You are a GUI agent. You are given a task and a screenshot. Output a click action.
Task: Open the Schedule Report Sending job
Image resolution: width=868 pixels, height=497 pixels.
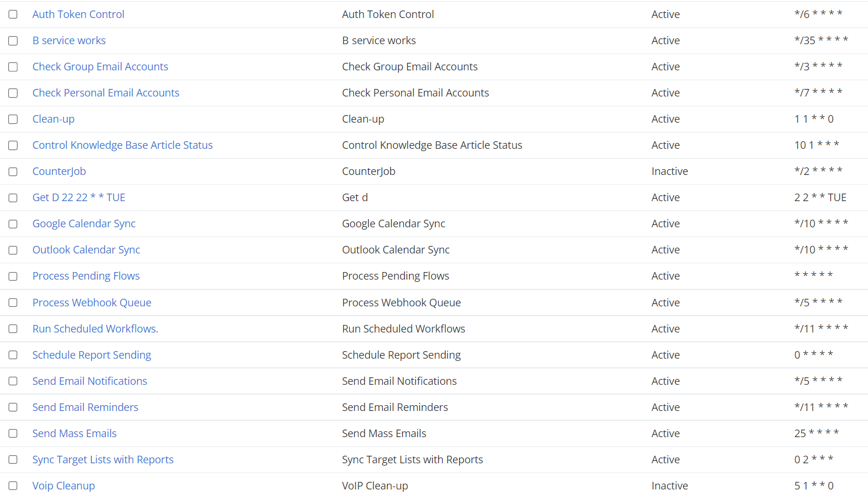(91, 355)
